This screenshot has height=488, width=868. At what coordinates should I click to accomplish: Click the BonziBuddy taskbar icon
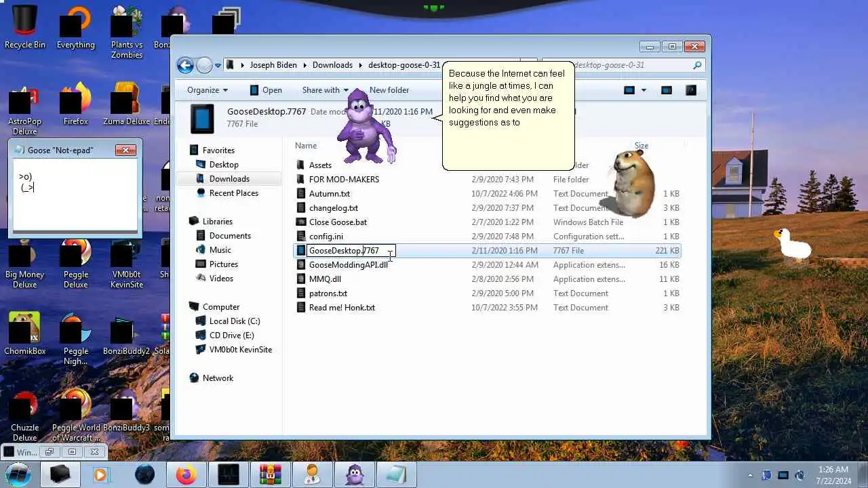355,474
